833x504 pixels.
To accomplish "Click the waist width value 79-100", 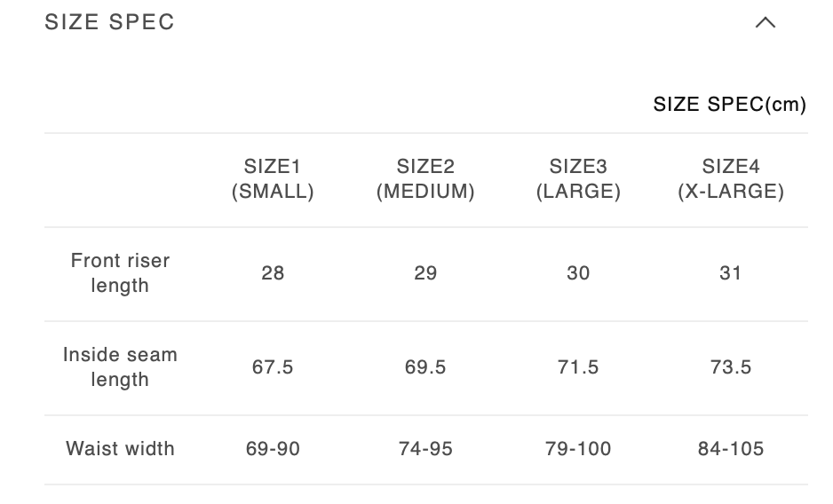I will coord(578,449).
